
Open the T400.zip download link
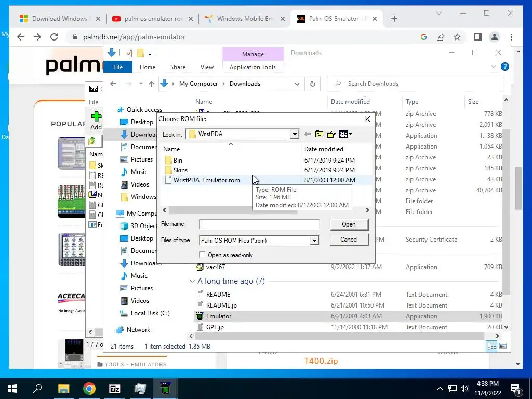[x=321, y=361]
